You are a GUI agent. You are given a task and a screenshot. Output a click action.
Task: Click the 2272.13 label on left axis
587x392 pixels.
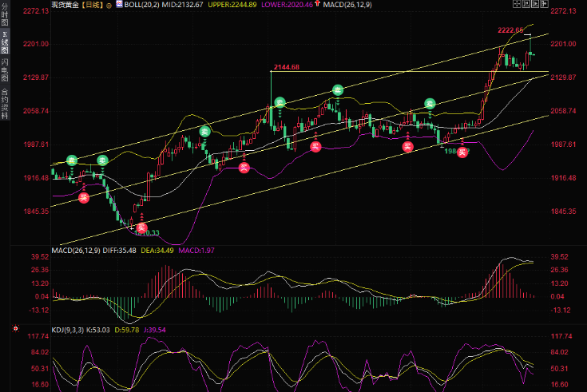(36, 11)
